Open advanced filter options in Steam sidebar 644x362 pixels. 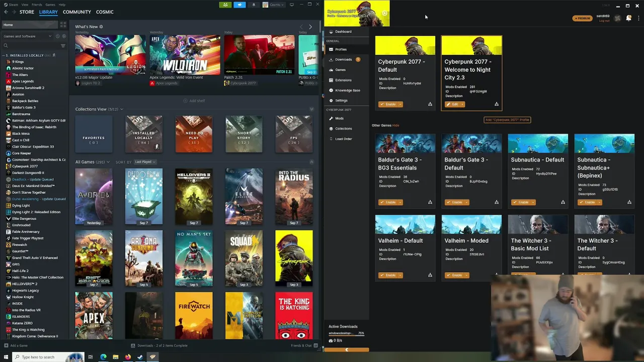tap(63, 46)
